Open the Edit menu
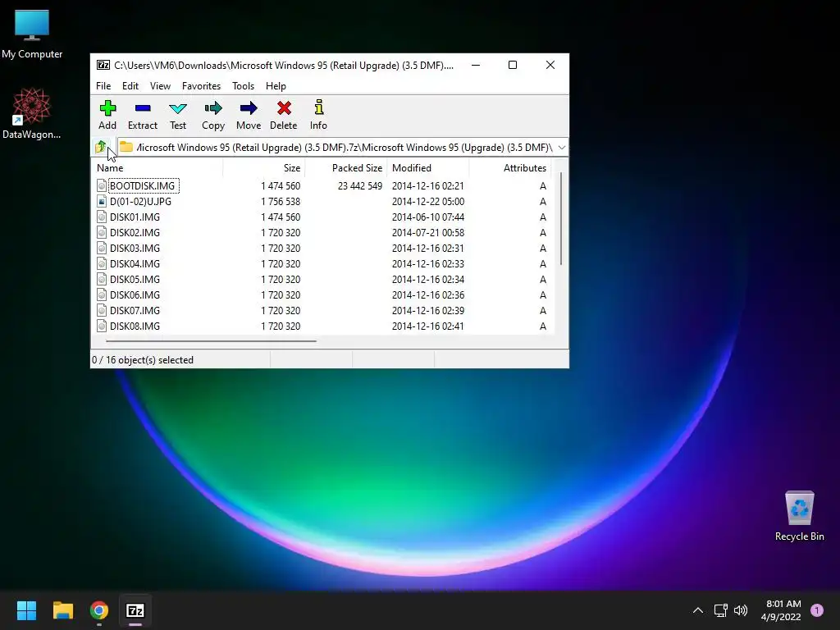The height and width of the screenshot is (630, 840). [x=130, y=85]
